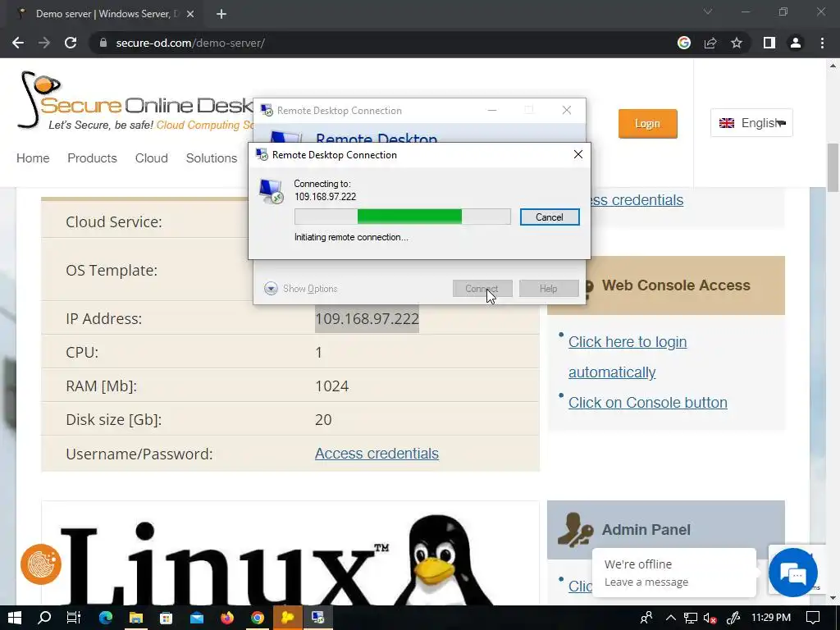
Task: Click Help in Remote Desktop Connection window
Action: (x=548, y=288)
